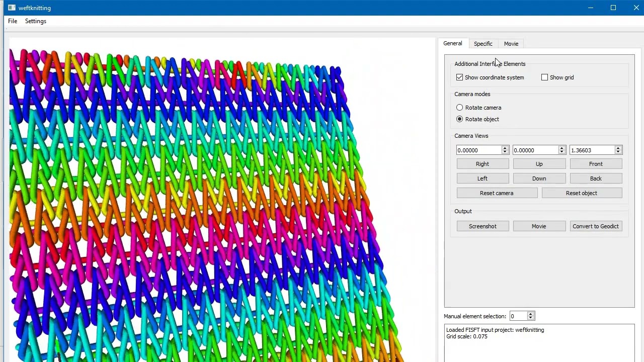Viewport: 644px width, 362px height.
Task: Decrease the second camera view value
Action: (562, 152)
